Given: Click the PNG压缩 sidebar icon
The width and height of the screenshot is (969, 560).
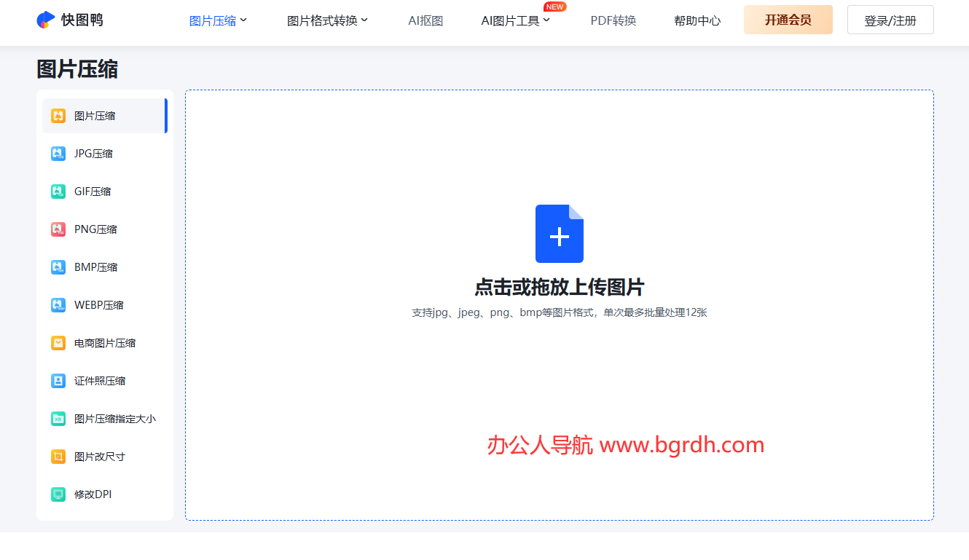Looking at the screenshot, I should click(x=58, y=229).
